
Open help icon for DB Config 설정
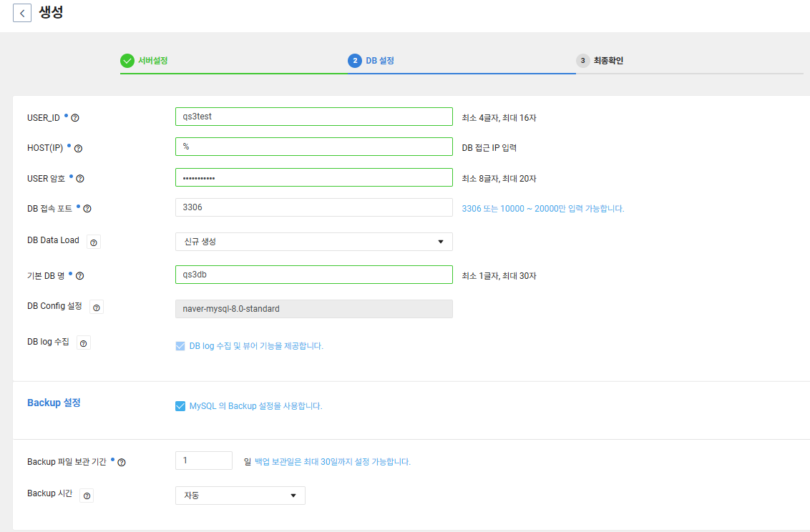click(x=97, y=307)
